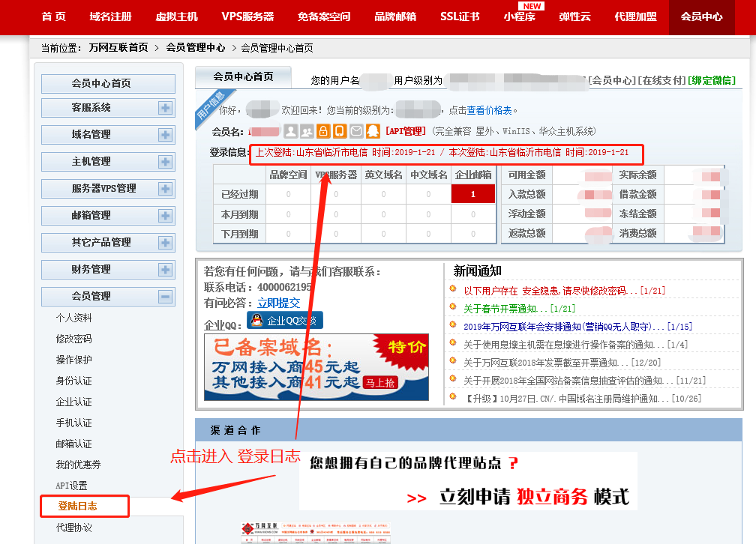Select the 会员中心首页 tab
Image resolution: width=756 pixels, height=544 pixels.
click(243, 76)
